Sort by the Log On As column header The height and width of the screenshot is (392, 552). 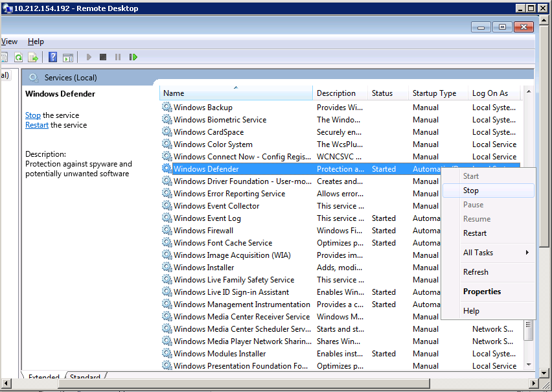(494, 93)
